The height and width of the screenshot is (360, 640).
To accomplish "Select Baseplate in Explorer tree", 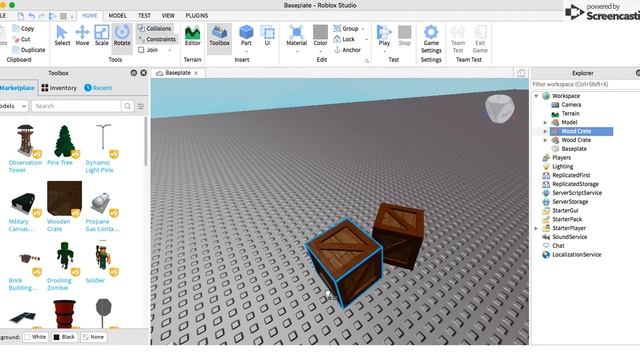I will point(573,149).
